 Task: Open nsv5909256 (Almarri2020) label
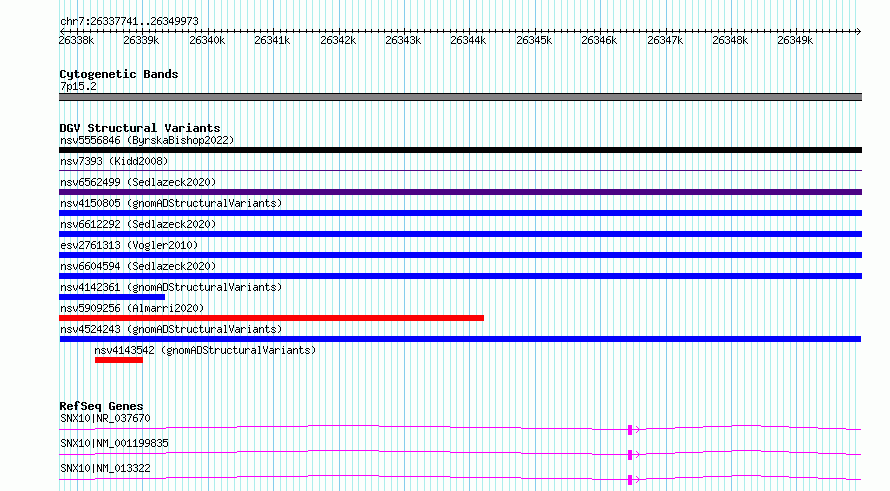132,308
